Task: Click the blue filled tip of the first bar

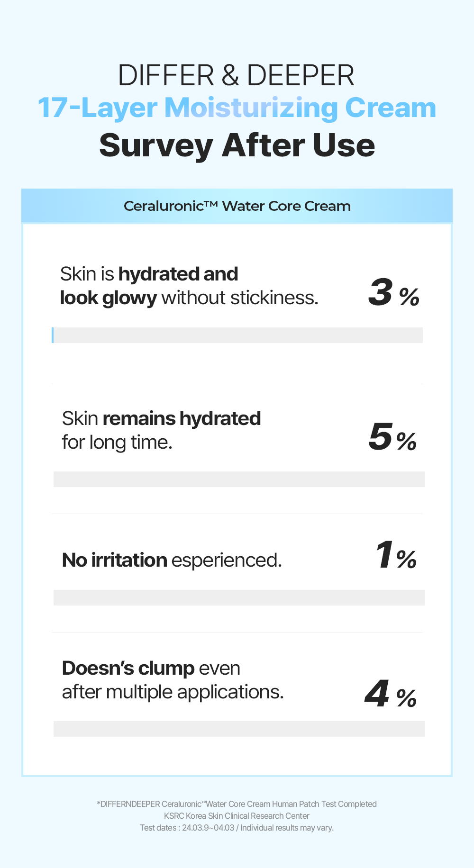Action: point(53,335)
